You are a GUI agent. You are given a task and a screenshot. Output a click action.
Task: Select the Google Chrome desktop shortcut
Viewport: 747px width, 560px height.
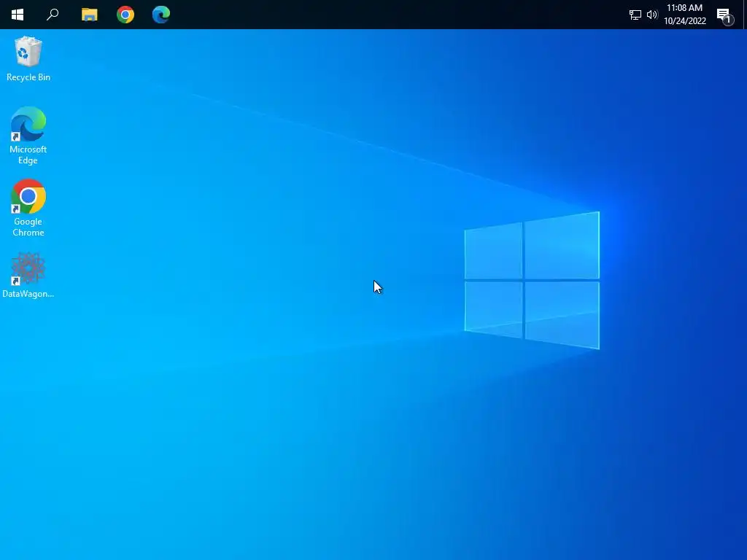tap(28, 208)
